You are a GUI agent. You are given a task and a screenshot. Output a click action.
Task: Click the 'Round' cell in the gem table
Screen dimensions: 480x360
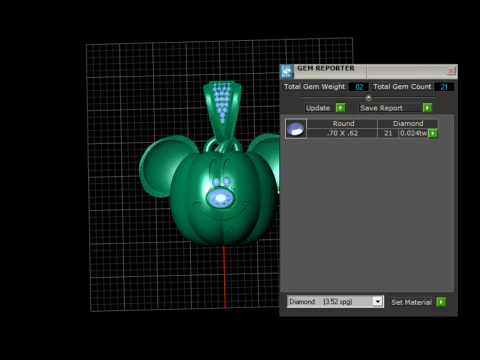(x=343, y=123)
